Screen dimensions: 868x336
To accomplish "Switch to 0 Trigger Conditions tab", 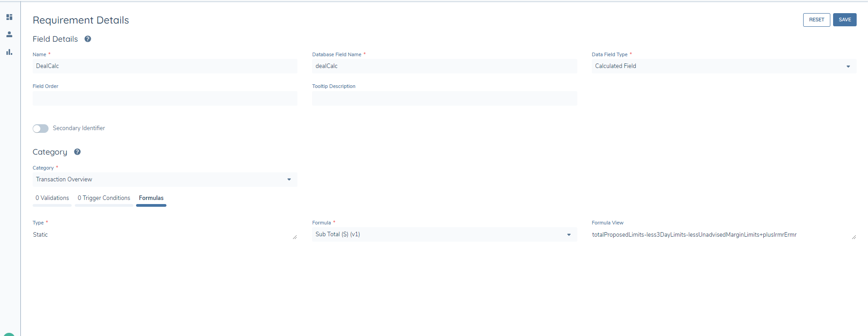I will tap(104, 198).
